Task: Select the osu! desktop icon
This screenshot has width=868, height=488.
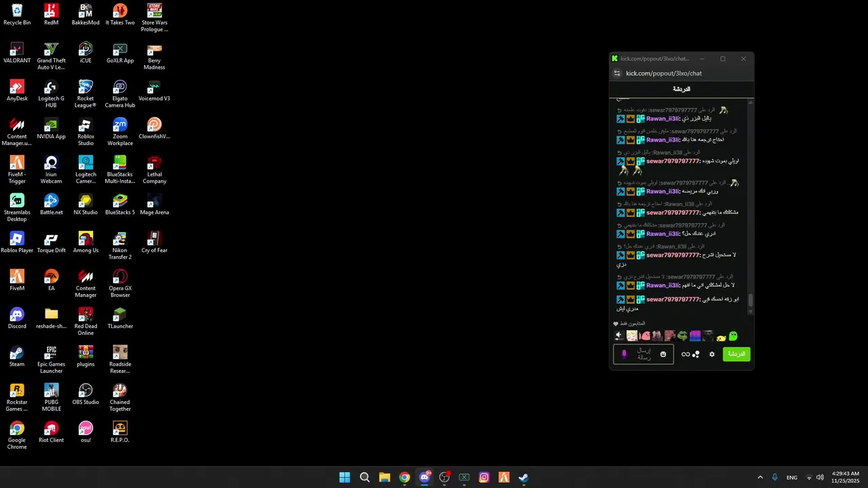Action: (85, 432)
